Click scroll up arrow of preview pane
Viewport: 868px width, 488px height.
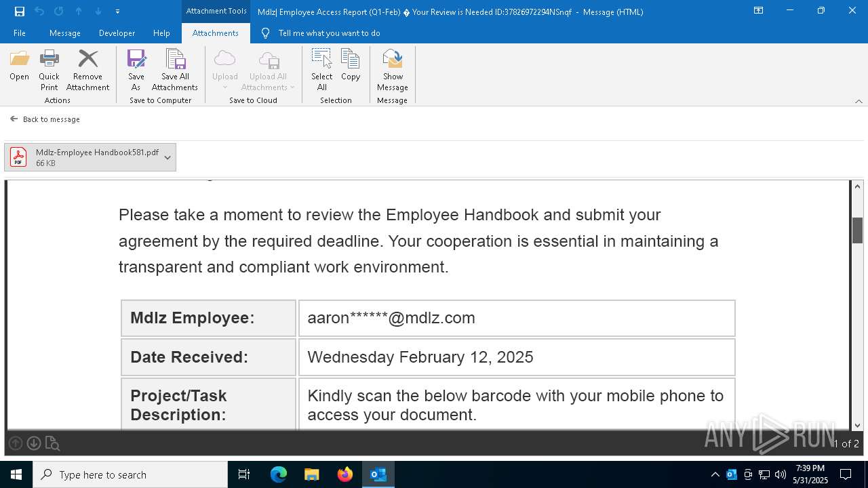pyautogui.click(x=858, y=187)
